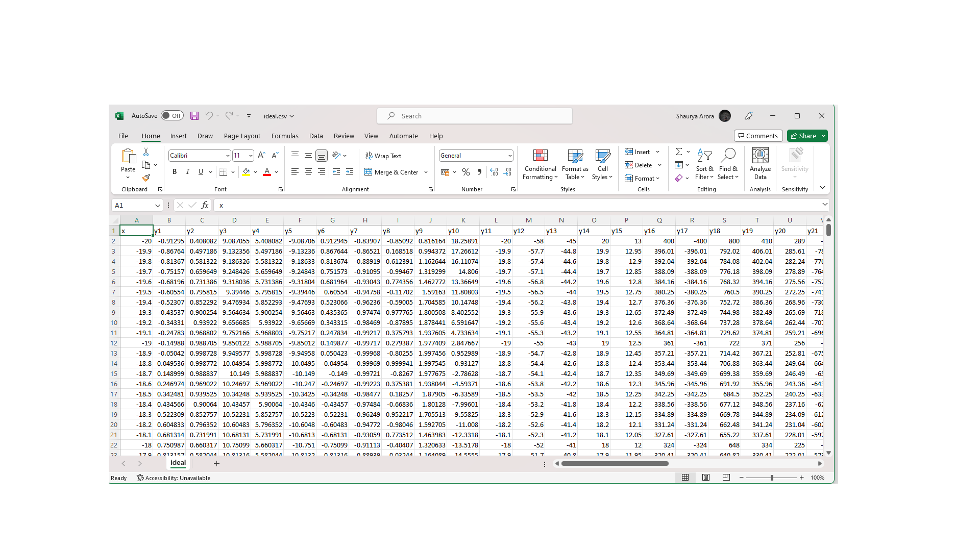Click the zoom slider handle
The height and width of the screenshot is (551, 980).
(x=772, y=478)
